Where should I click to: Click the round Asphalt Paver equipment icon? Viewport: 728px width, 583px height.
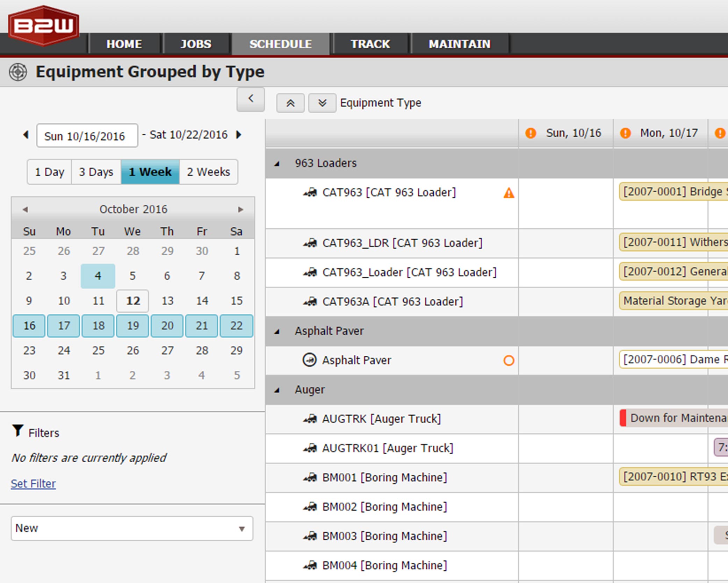(x=309, y=360)
